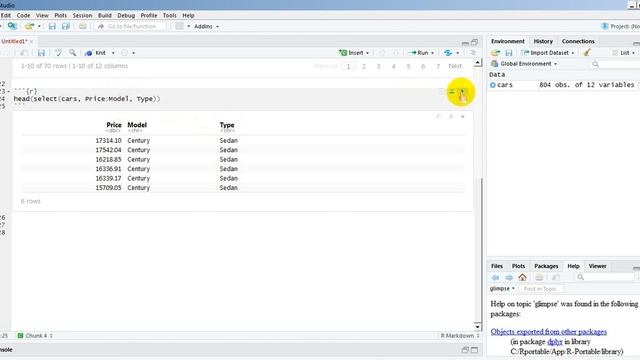Image resolution: width=640 pixels, height=360 pixels.
Task: Click the cars dataset blue expand icon
Action: coord(493,85)
